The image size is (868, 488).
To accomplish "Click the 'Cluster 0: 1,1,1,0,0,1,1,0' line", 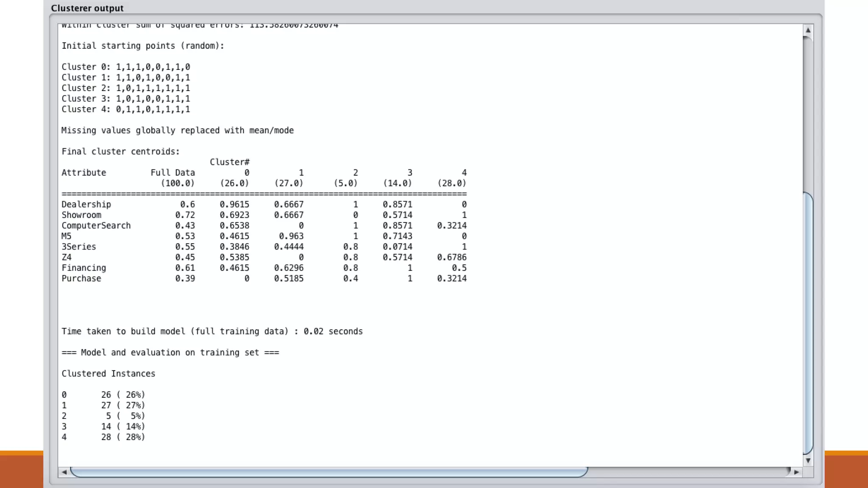I will [126, 67].
